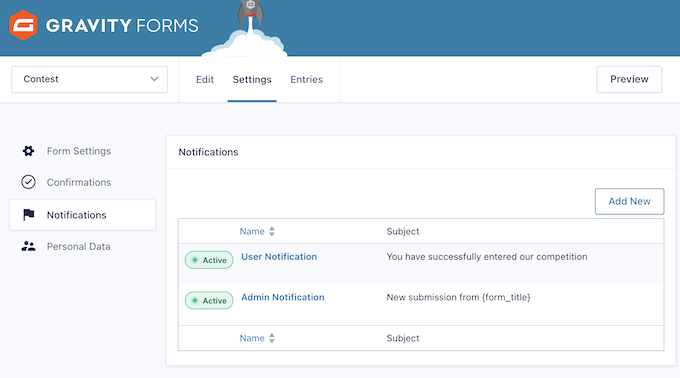Screen dimensions: 680x378
Task: Open the Admin Notification link
Action: tap(283, 297)
